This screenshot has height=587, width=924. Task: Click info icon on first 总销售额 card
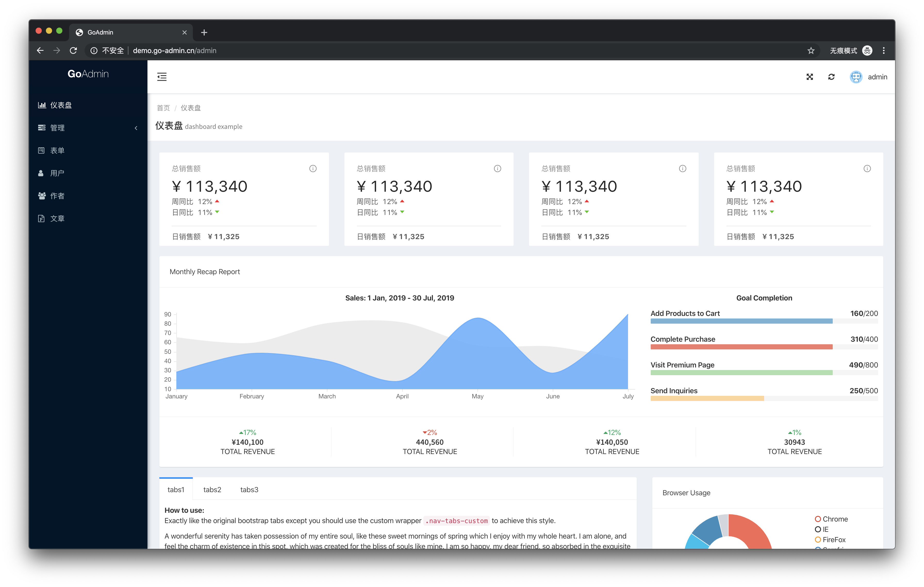click(313, 168)
